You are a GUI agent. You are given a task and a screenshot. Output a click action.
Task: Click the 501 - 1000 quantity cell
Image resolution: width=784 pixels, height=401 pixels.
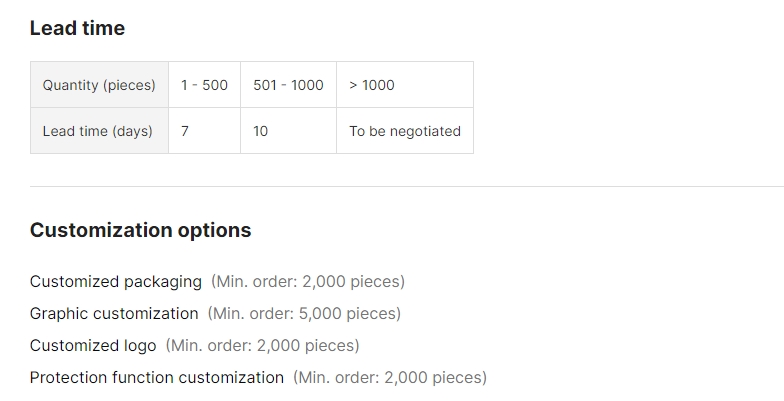click(x=288, y=84)
